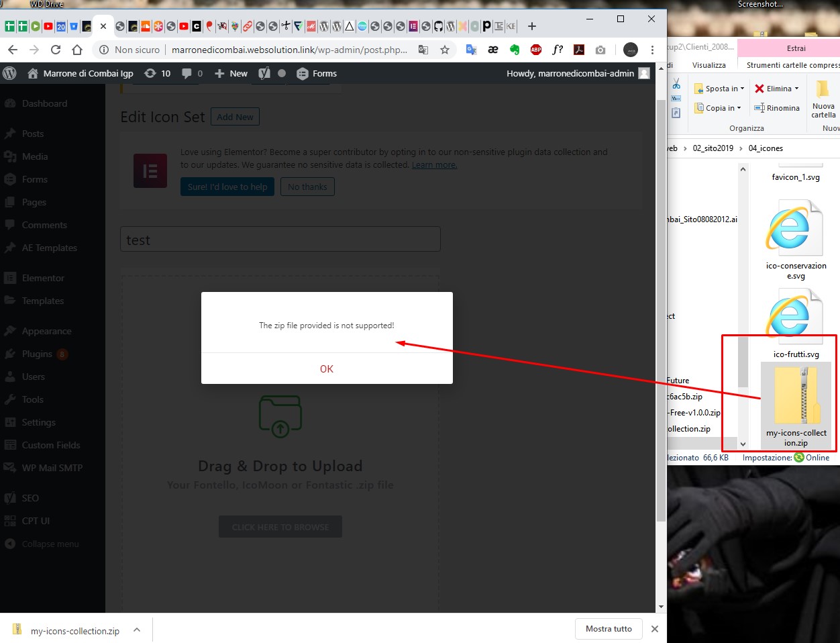Select the my-icons-collection.zip file in Explorer
Screen dimensions: 840x643
click(x=796, y=406)
